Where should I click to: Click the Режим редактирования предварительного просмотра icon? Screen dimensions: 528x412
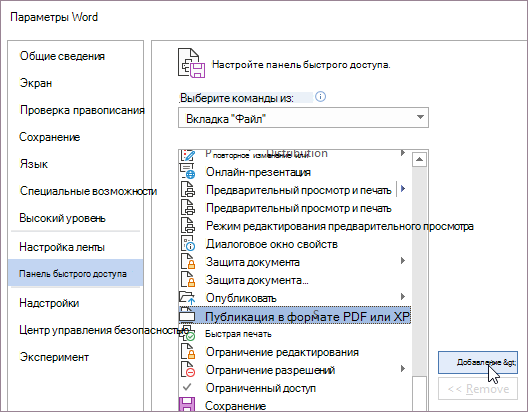click(188, 226)
